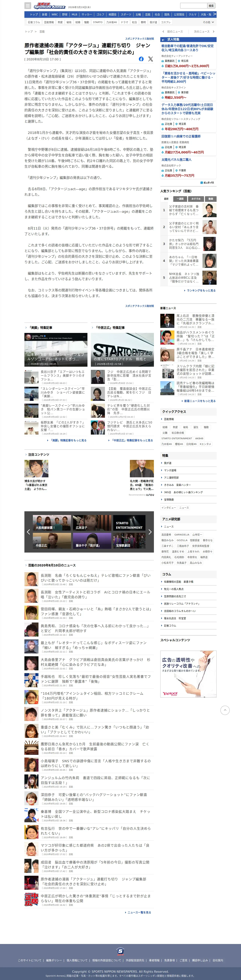Image resolution: width=241 pixels, height=980 pixels.
Task: Click the search text input field
Action: click(193, 6)
